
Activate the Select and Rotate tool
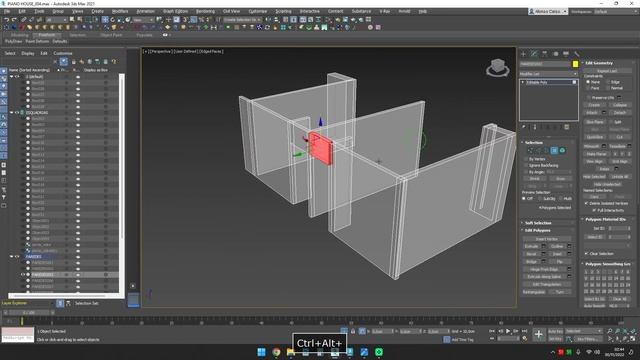click(x=113, y=20)
